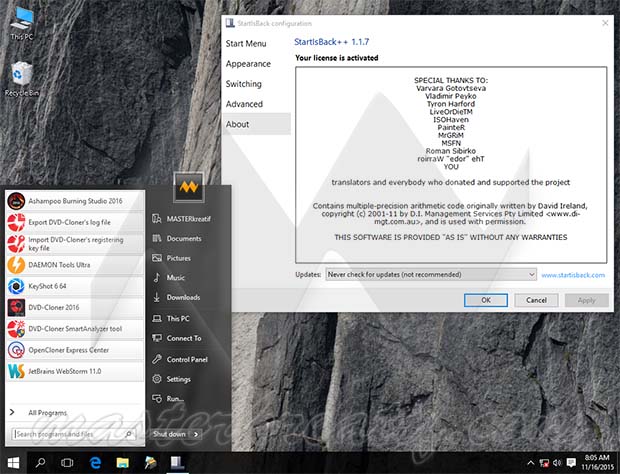Open DVD-Cloner 2016 icon

coord(16,308)
